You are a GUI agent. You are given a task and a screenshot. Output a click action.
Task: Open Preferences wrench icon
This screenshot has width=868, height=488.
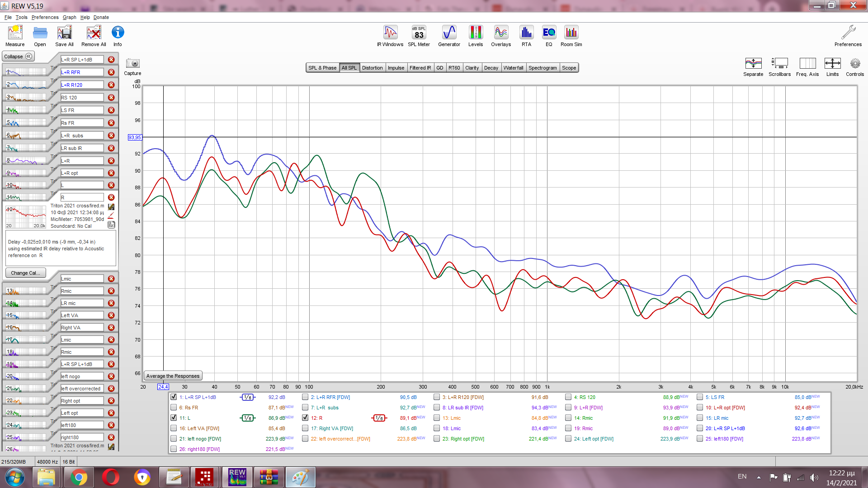pyautogui.click(x=848, y=36)
